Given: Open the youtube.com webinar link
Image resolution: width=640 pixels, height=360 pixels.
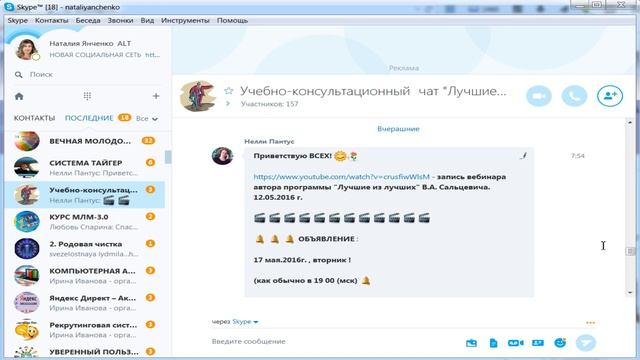Looking at the screenshot, I should click(342, 177).
